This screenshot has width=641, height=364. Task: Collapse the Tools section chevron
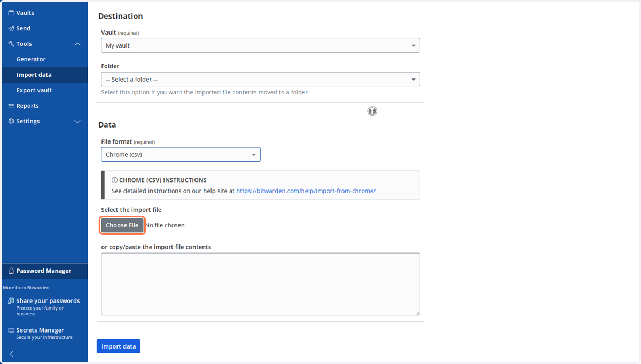77,44
